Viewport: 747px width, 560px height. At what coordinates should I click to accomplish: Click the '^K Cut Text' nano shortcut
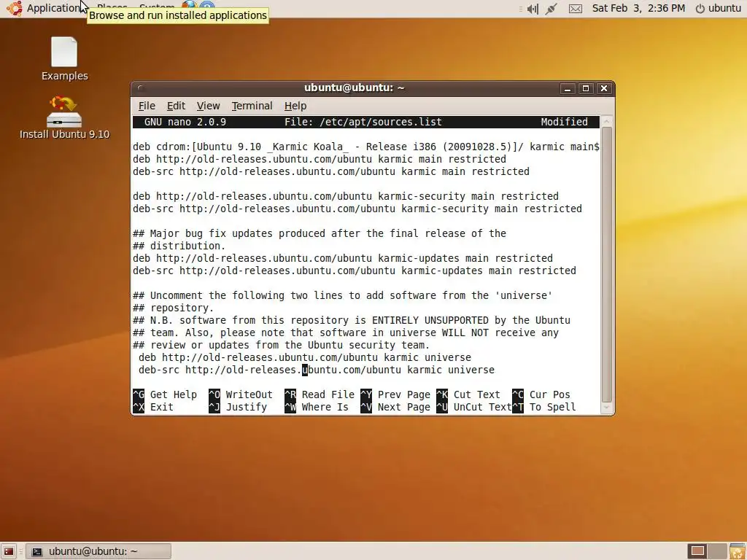pos(468,394)
